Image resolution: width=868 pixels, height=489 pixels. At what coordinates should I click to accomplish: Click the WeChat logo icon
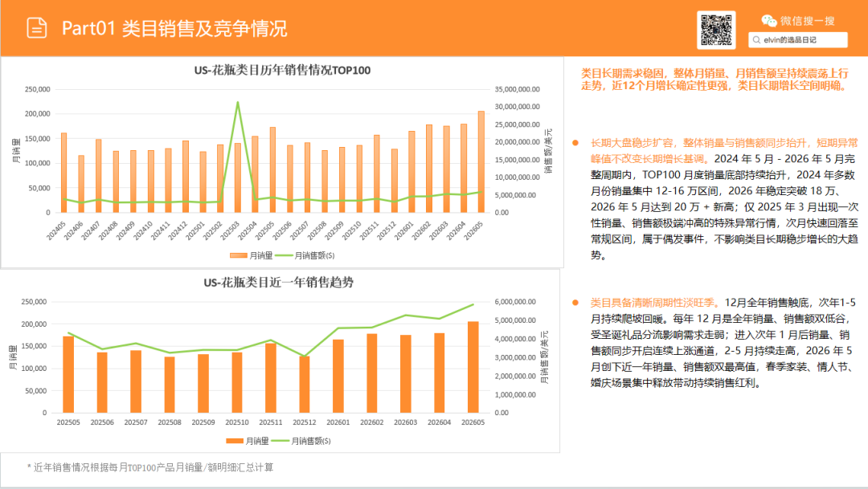pyautogui.click(x=769, y=21)
